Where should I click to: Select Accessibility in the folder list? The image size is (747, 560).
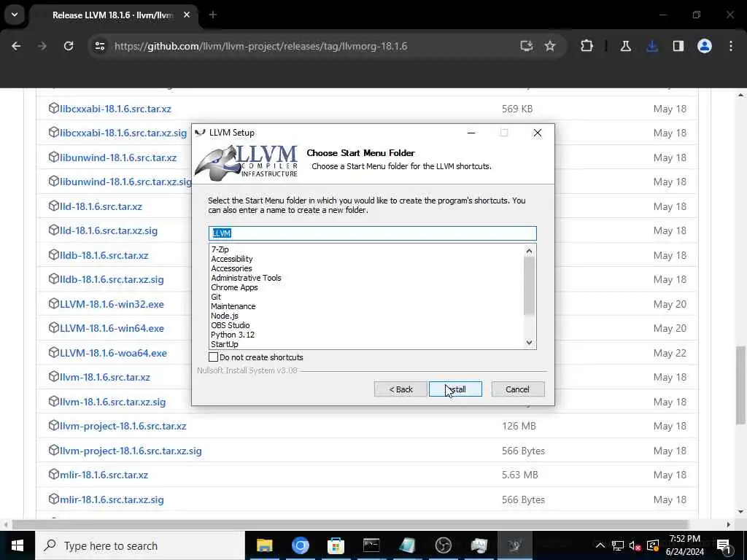click(x=232, y=259)
